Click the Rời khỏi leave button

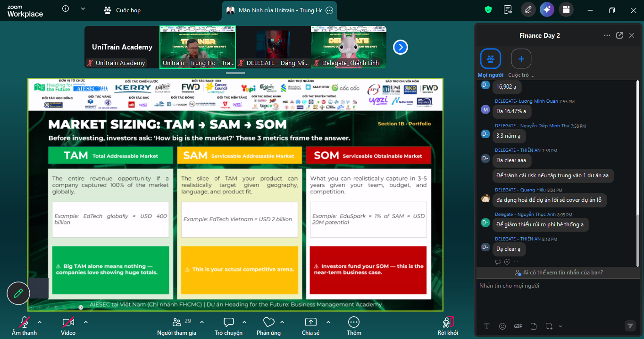click(448, 326)
